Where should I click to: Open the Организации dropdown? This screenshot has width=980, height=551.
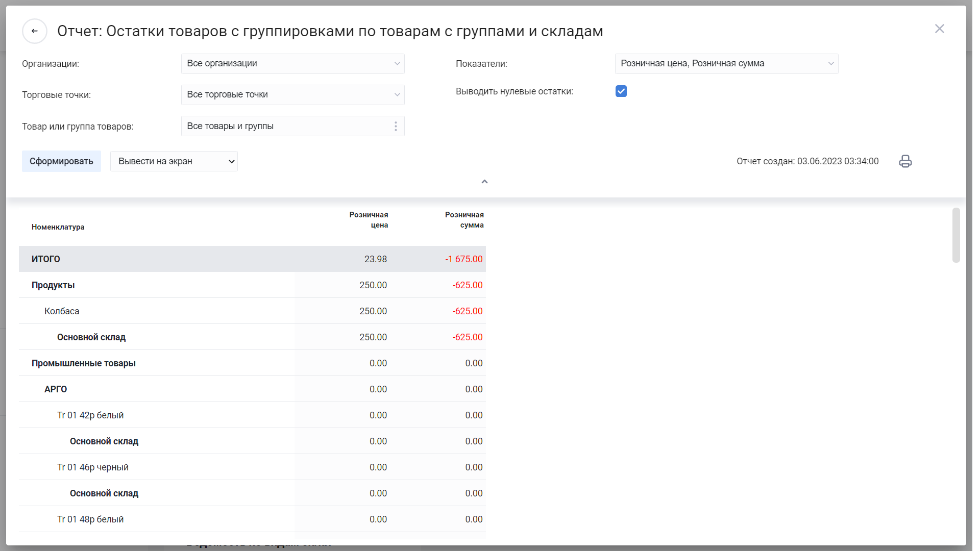click(292, 64)
